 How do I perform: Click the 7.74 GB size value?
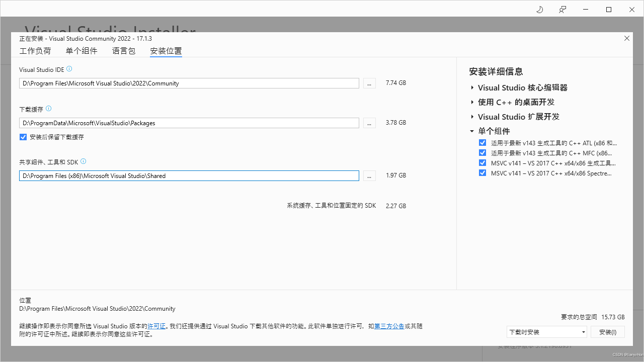[x=396, y=83]
